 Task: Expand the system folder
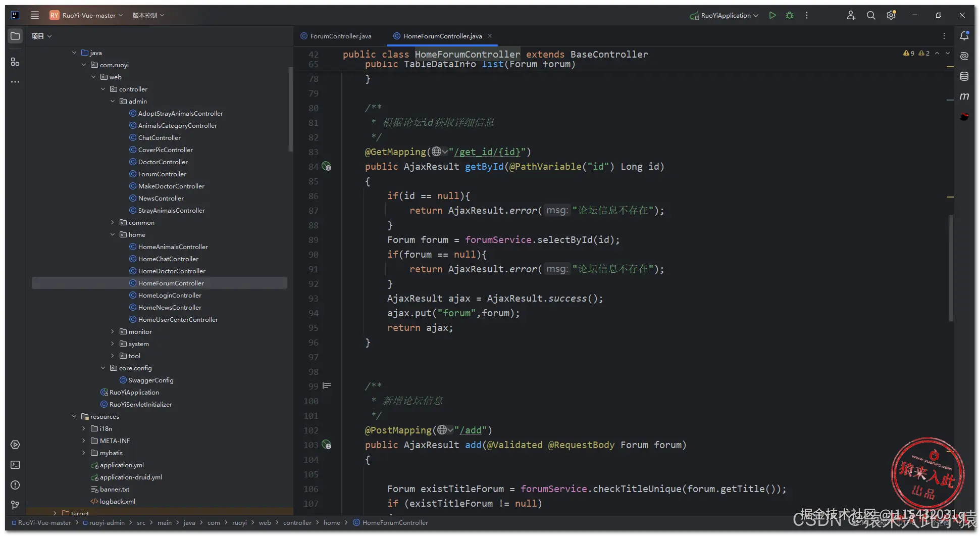click(x=113, y=344)
